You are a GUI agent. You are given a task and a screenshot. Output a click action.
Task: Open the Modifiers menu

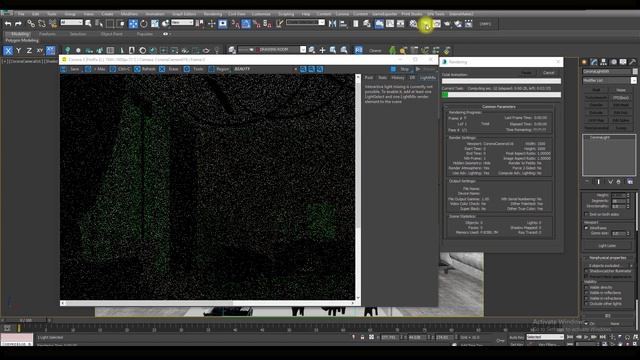[x=129, y=14]
